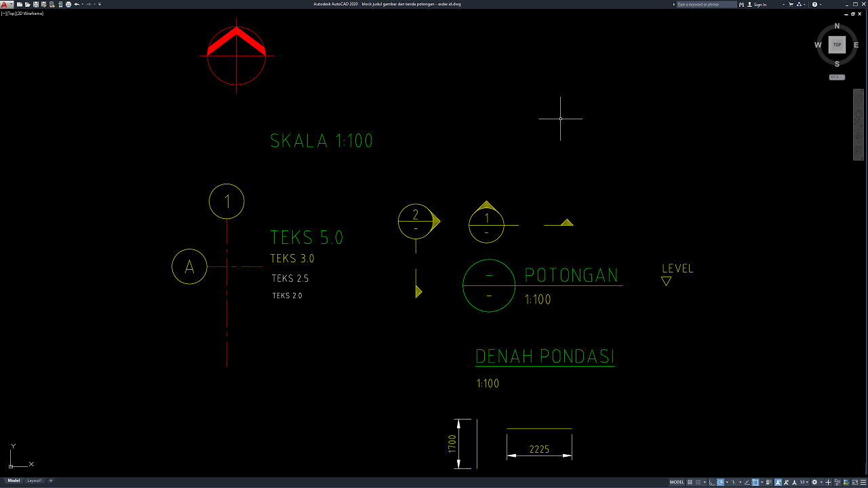Screen dimensions: 868x488
Task: Click the annotation monitor plus icon
Action: (828, 483)
